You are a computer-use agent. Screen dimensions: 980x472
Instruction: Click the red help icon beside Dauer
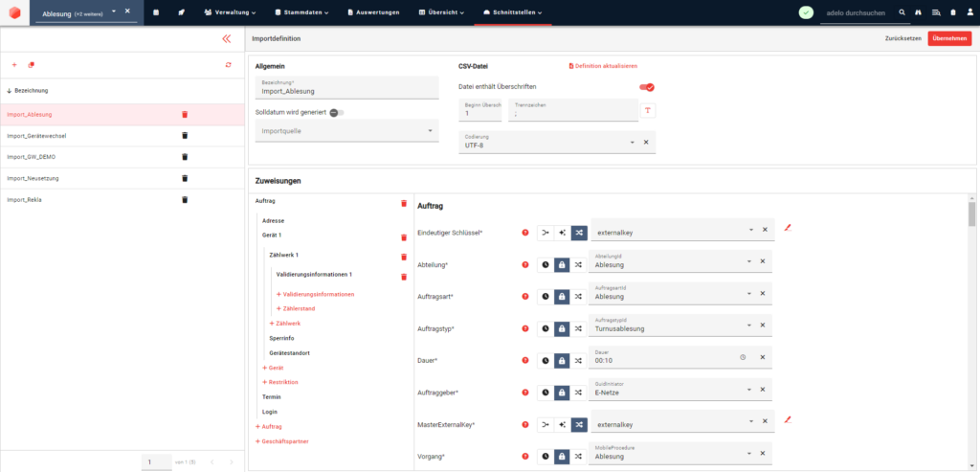[x=524, y=361]
